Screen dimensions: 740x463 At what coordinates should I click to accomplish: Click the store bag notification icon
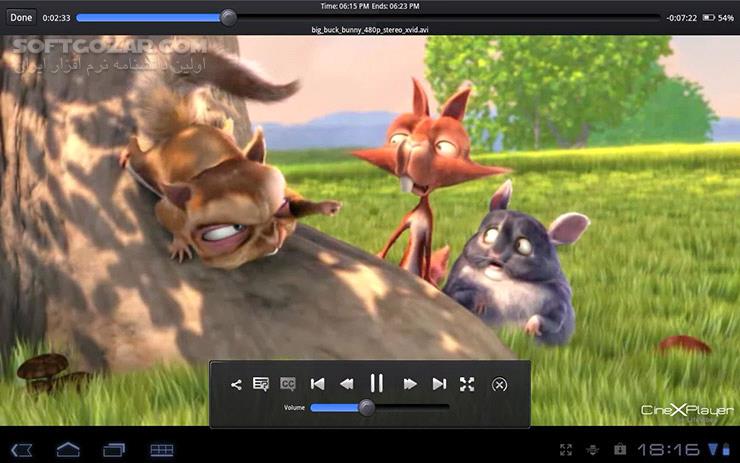[620, 449]
